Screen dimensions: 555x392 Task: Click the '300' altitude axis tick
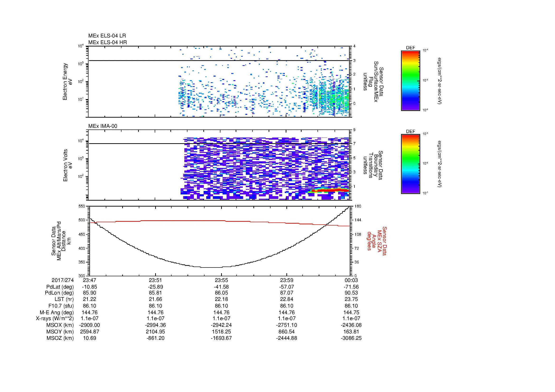tap(82, 276)
